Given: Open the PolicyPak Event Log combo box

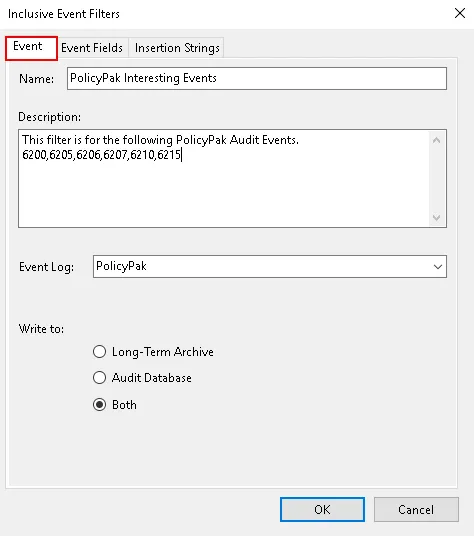Looking at the screenshot, I should pyautogui.click(x=270, y=266).
